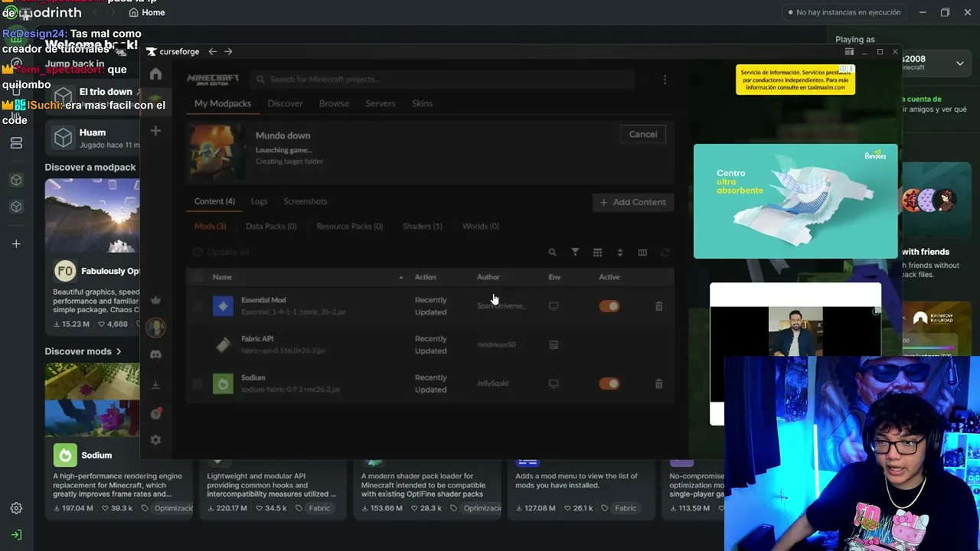Screen dimensions: 980x551
Task: Open column chooser icon above mods table
Action: 642,253
